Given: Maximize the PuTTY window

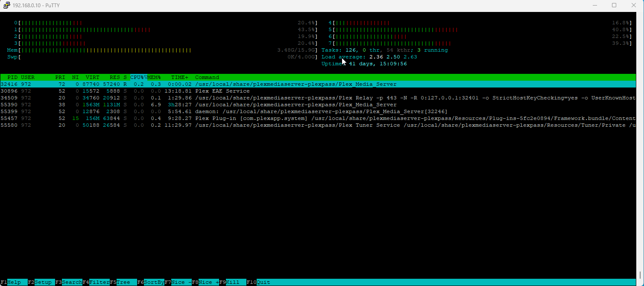Looking at the screenshot, I should point(614,5).
